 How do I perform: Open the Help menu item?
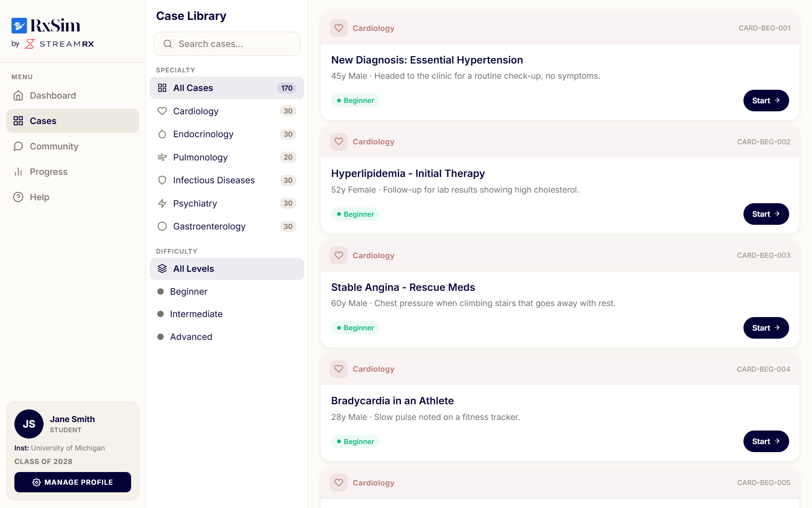(x=73, y=197)
